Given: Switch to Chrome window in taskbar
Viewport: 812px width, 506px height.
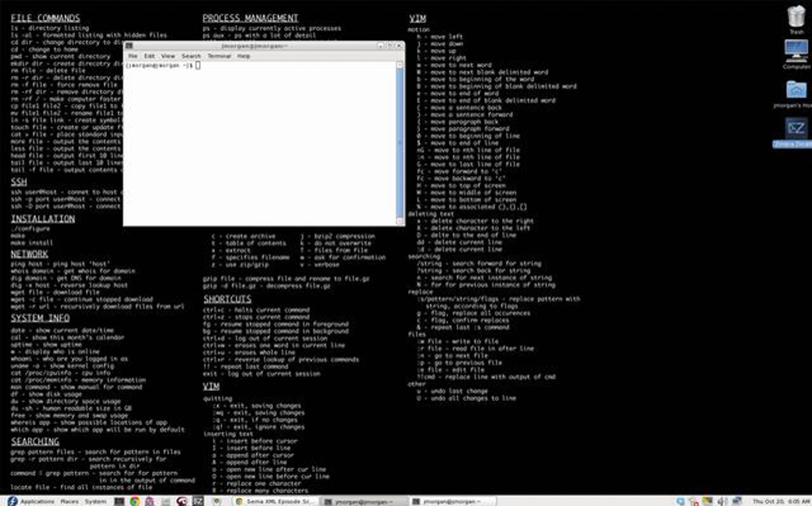Looking at the screenshot, I should [x=276, y=501].
